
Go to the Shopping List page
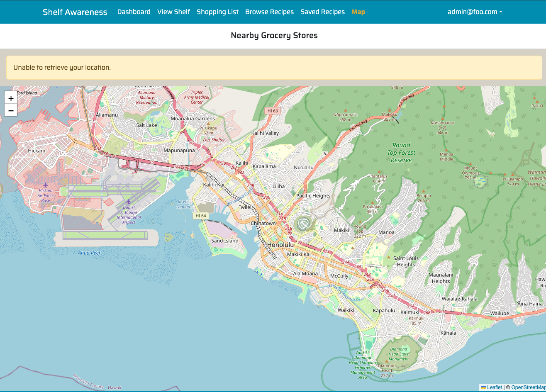coord(217,12)
